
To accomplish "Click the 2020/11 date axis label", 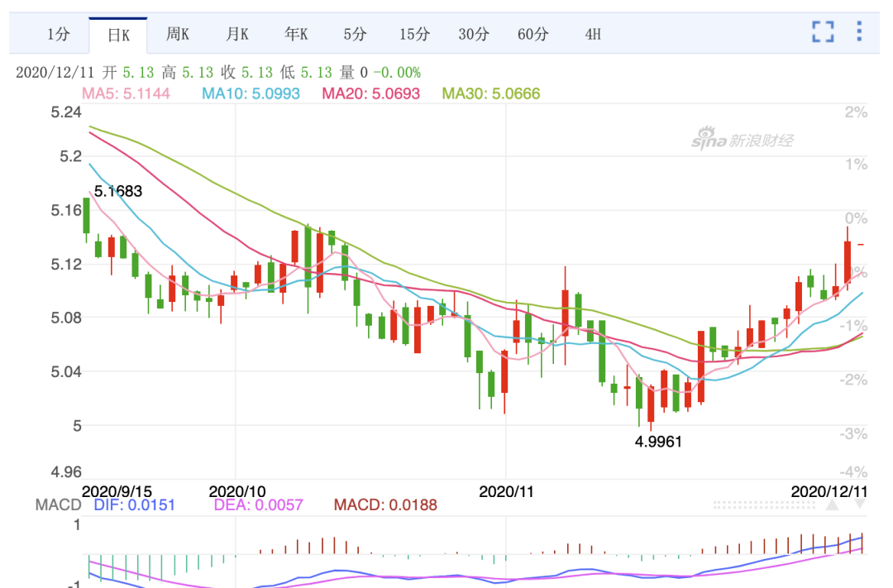I will coord(506,491).
